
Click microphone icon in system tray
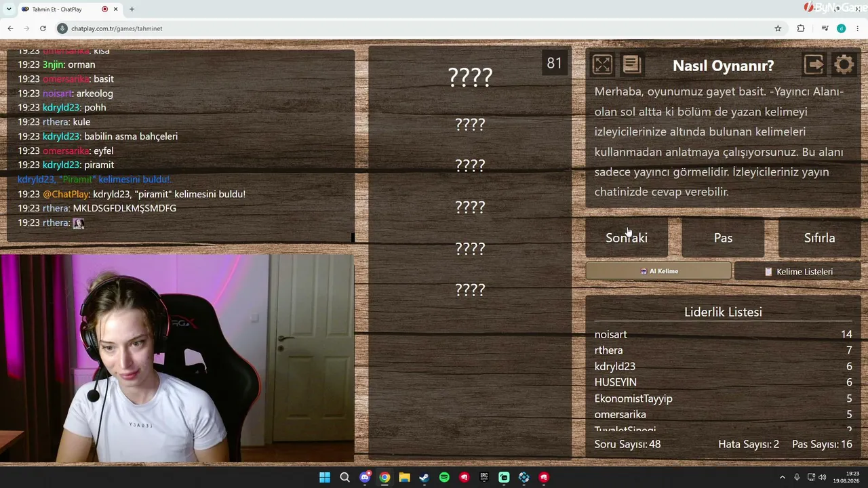(x=797, y=477)
